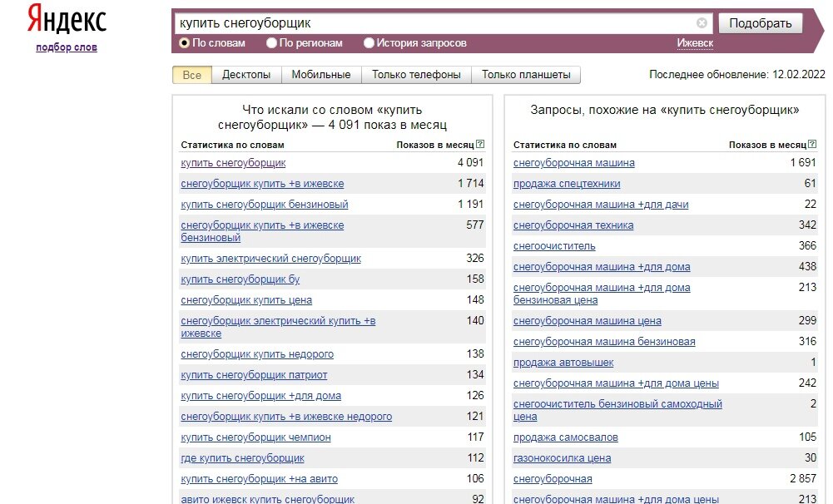Open the продажа спецтехники link

(567, 184)
